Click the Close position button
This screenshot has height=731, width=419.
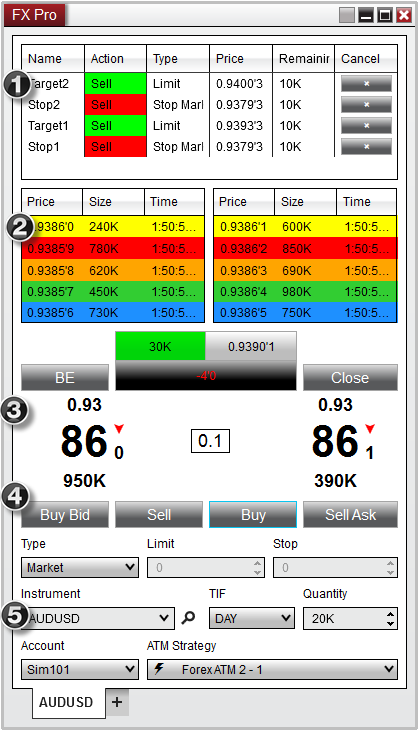350,378
